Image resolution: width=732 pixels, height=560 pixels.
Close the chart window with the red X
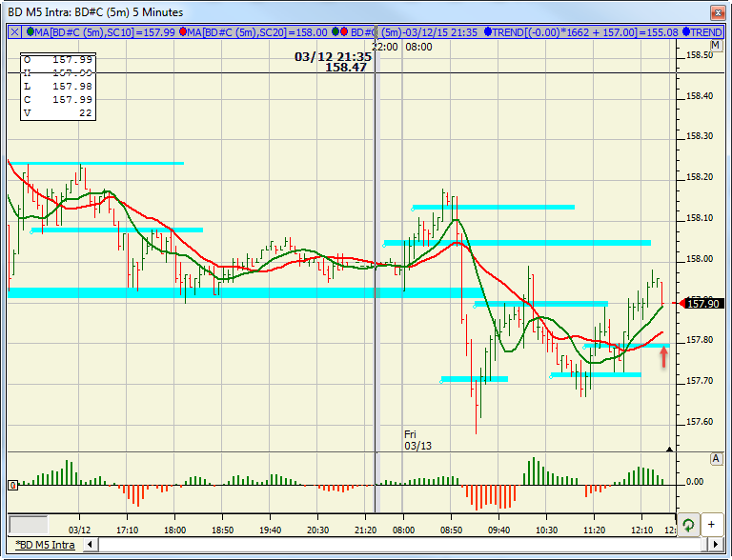tap(717, 12)
